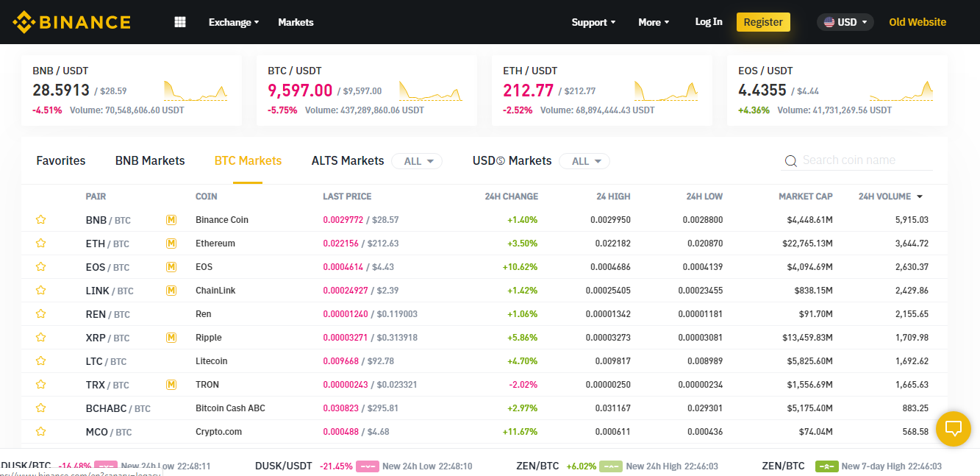Open the REN / BTC pair row
980x476 pixels.
pyautogui.click(x=484, y=314)
